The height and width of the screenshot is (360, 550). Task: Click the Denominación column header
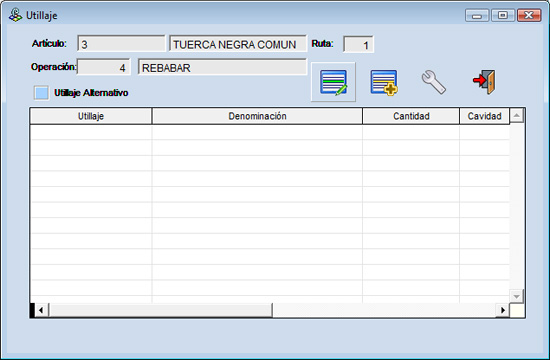(257, 116)
